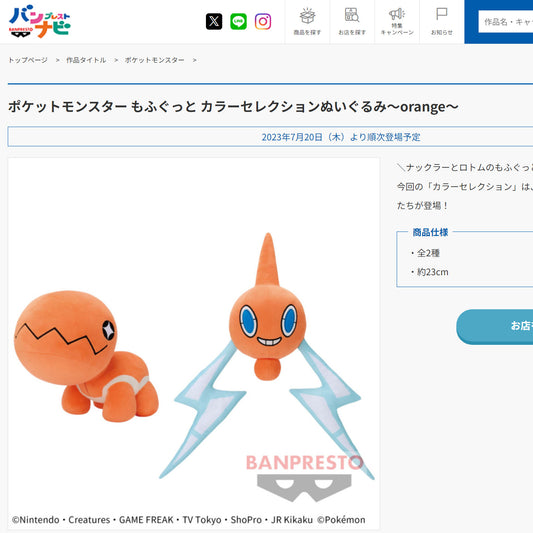Open the LINE social icon
Screen dimensions: 533x533
point(238,21)
